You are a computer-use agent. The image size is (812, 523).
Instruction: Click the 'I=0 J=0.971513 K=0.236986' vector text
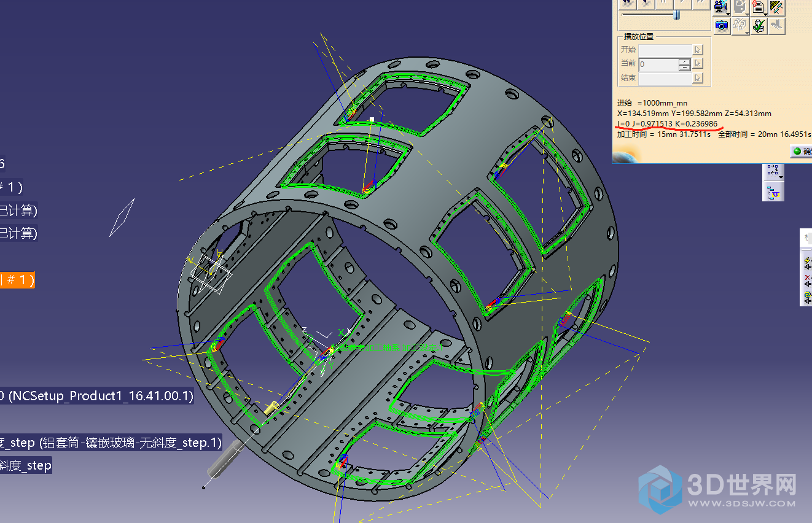(x=667, y=124)
